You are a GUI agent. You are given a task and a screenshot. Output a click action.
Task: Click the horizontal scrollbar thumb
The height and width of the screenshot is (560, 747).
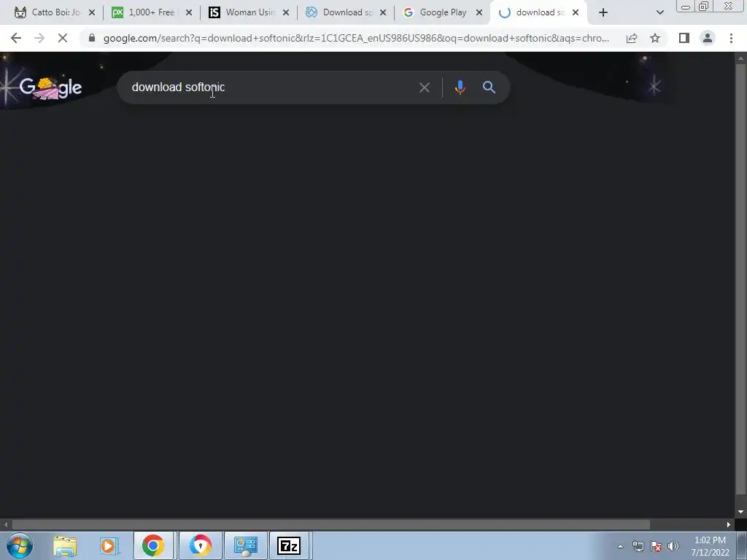330,525
